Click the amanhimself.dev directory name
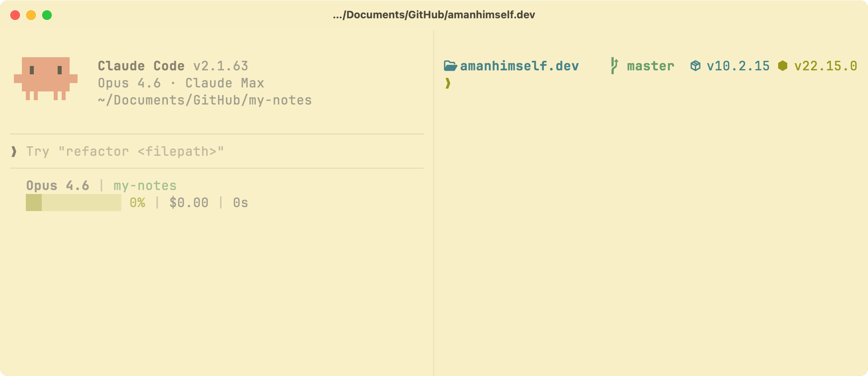The image size is (868, 376). (519, 66)
